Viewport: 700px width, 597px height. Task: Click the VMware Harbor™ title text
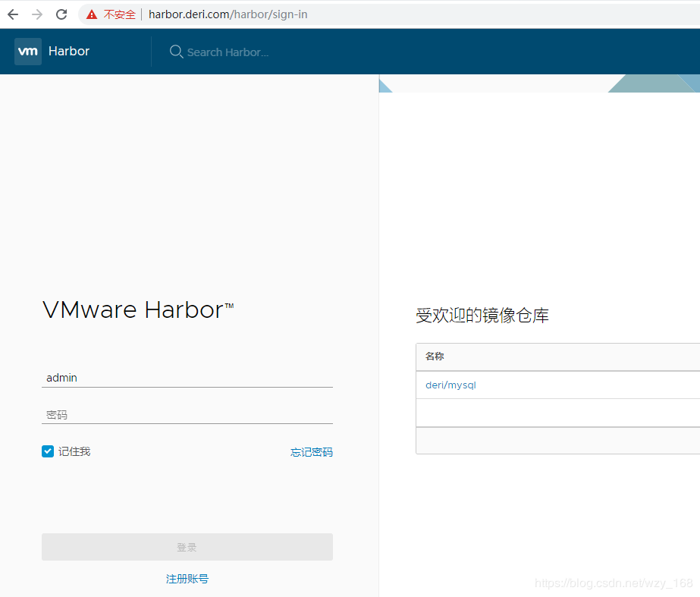[x=137, y=309]
